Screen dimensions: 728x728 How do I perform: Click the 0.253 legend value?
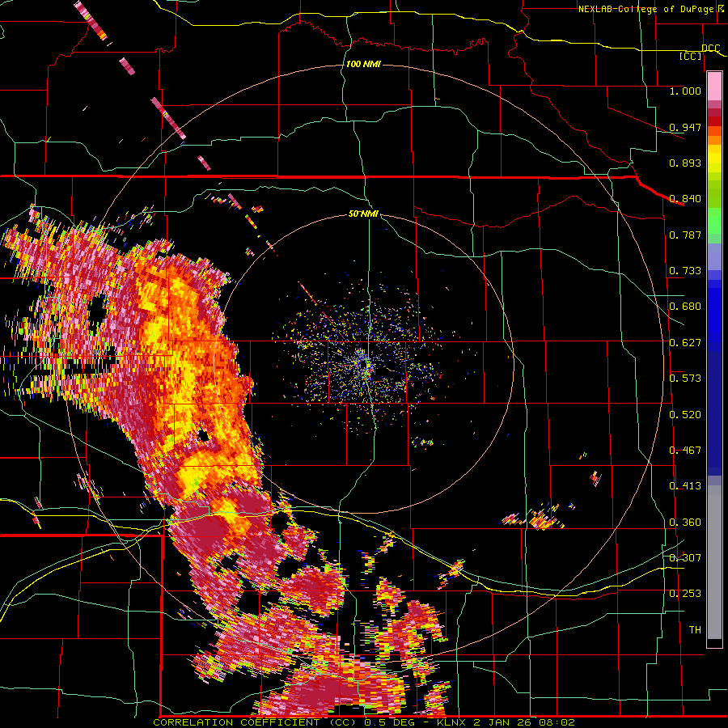coord(685,594)
